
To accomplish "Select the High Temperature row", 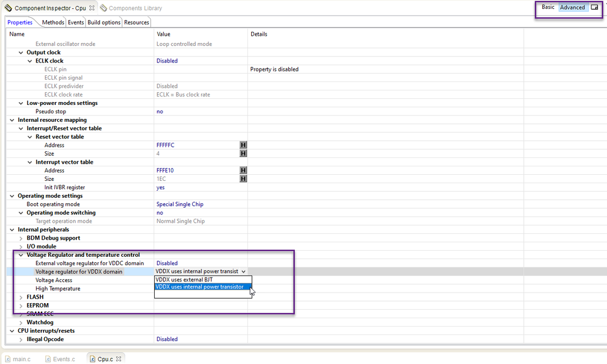I will pyautogui.click(x=58, y=289).
